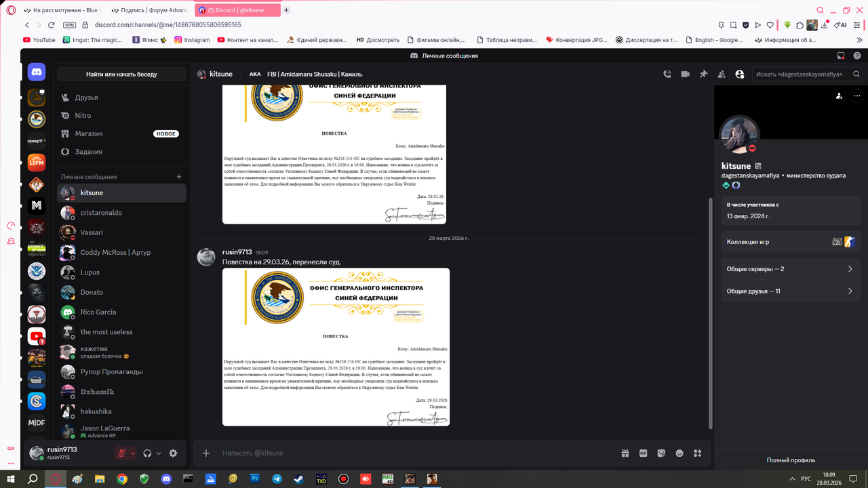The image size is (868, 488).
Task: Open DM with the most useless
Action: (x=121, y=332)
